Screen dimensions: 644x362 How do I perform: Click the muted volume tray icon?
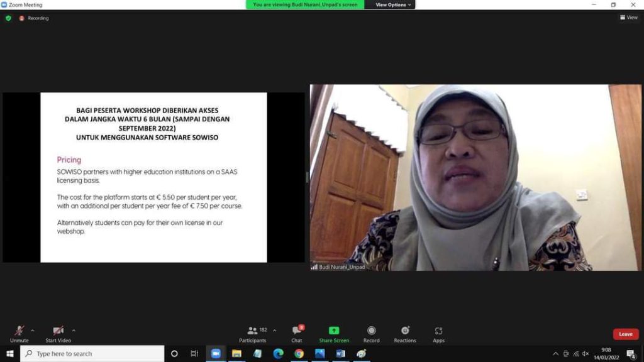[586, 353]
